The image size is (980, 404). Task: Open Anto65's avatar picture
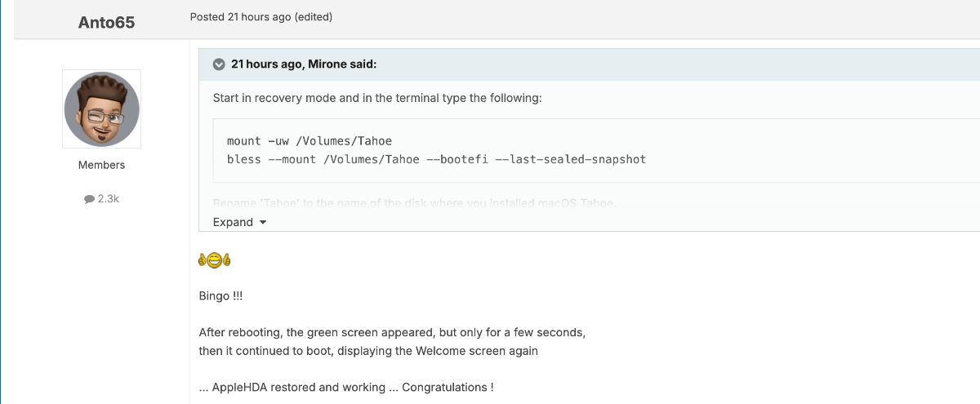[102, 109]
